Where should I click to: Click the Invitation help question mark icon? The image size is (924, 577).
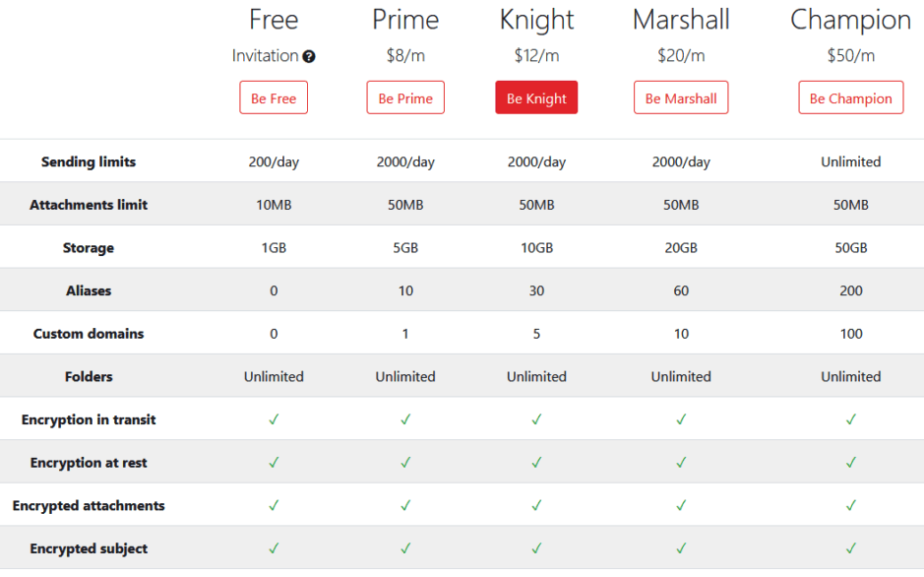pos(309,56)
